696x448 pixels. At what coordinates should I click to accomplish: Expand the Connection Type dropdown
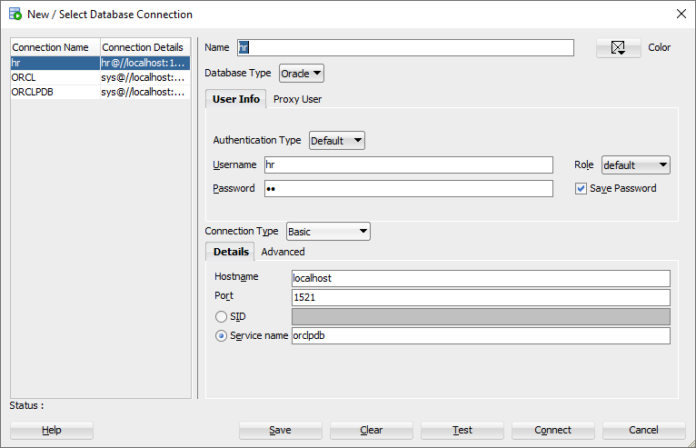click(x=328, y=231)
